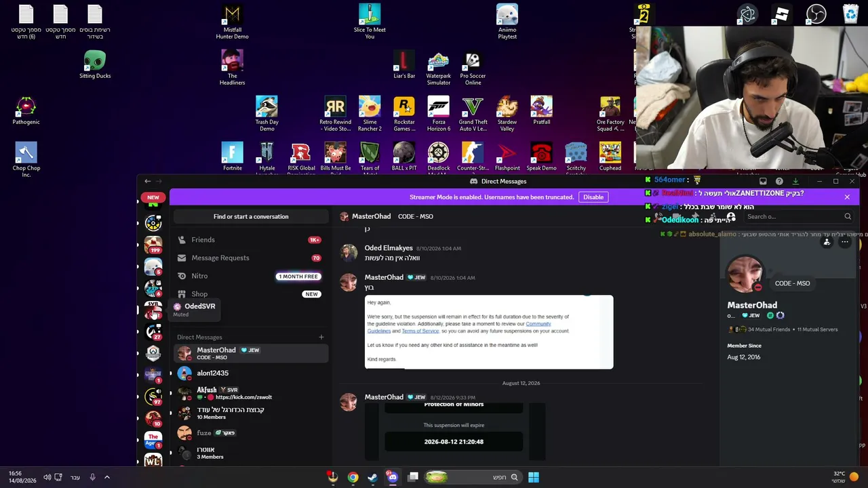Select the Slice To Meet You icon
This screenshot has width=868, height=488.
click(370, 22)
